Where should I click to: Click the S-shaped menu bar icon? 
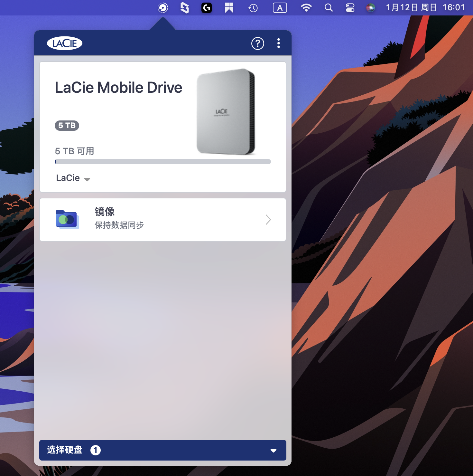(x=185, y=8)
